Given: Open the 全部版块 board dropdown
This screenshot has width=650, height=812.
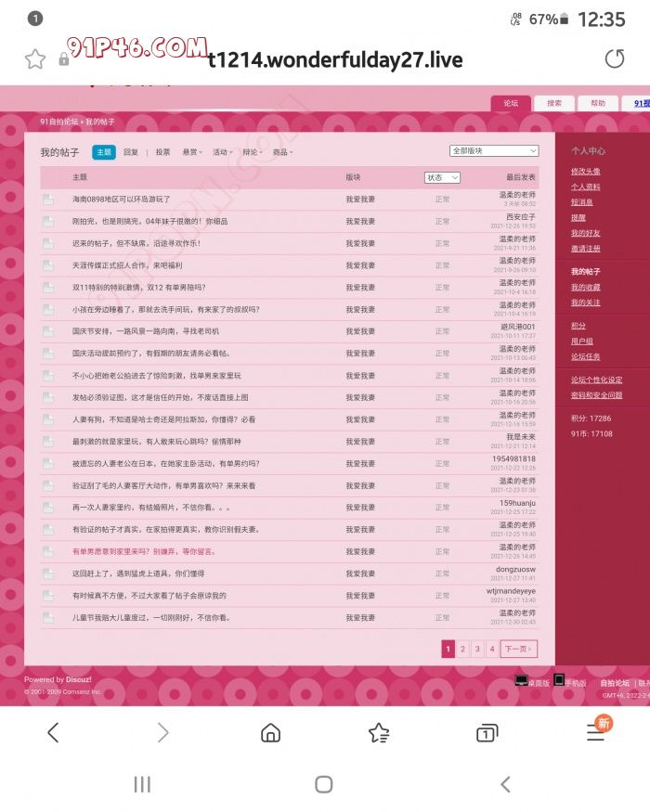Looking at the screenshot, I should [494, 150].
